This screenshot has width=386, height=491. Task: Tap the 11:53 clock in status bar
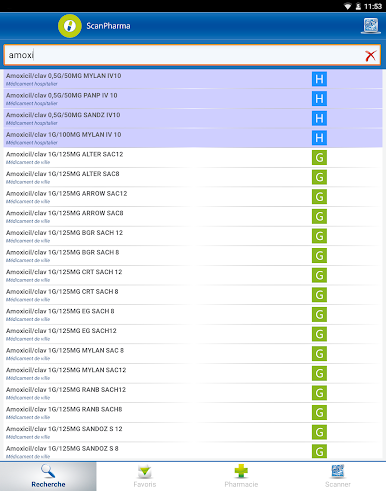click(373, 6)
